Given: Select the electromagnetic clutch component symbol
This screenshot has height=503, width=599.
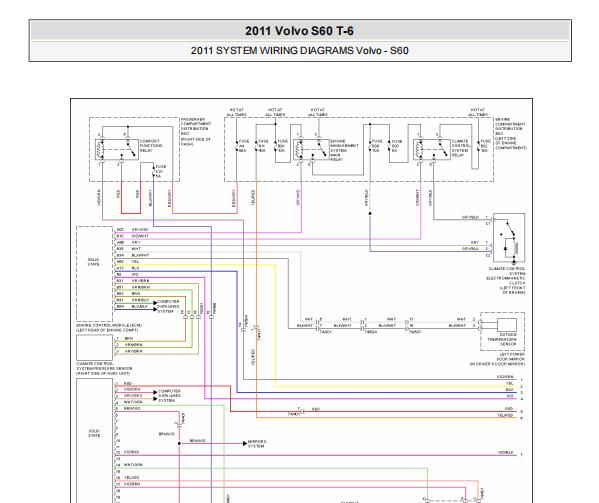Looking at the screenshot, I should click(x=509, y=238).
